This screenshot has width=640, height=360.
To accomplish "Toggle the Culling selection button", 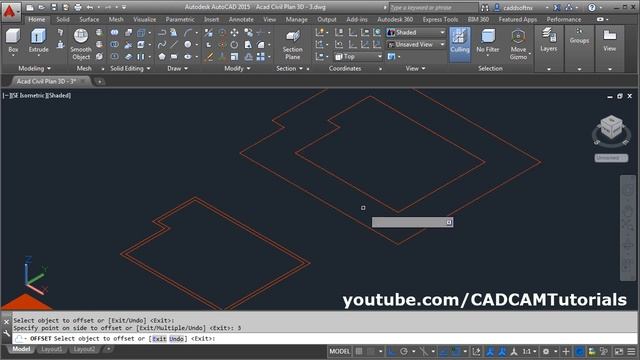I will 460,44.
